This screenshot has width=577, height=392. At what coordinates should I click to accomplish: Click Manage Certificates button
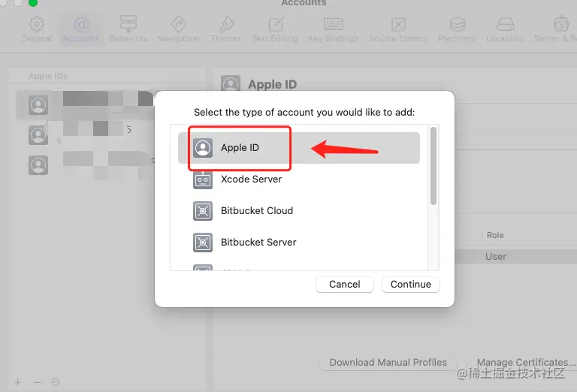coord(524,363)
